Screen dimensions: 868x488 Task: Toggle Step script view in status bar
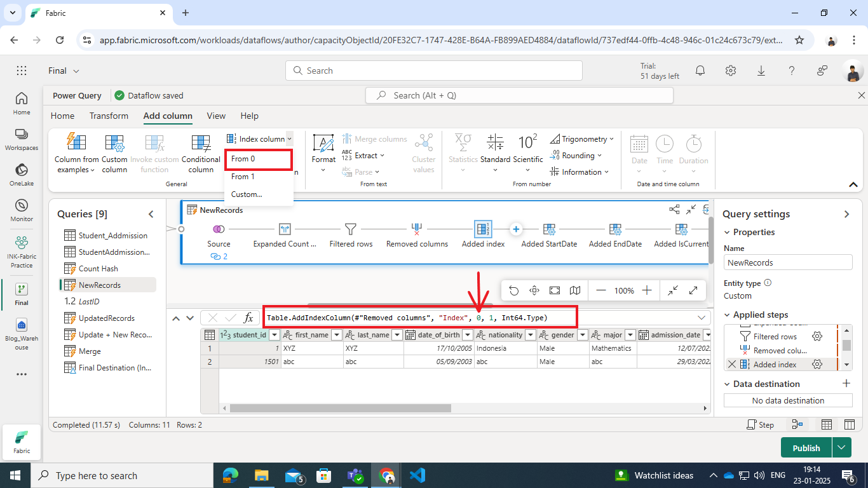(x=761, y=424)
